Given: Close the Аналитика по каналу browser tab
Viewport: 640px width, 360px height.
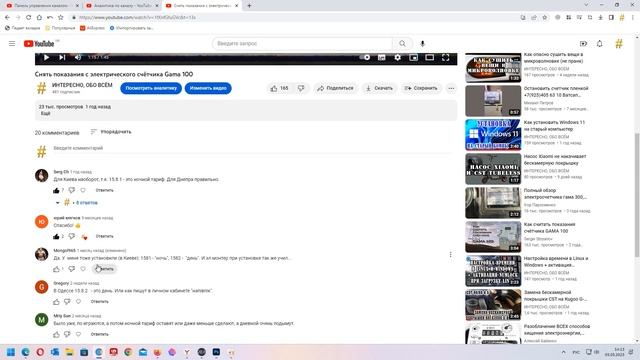Looking at the screenshot, I should 157,6.
